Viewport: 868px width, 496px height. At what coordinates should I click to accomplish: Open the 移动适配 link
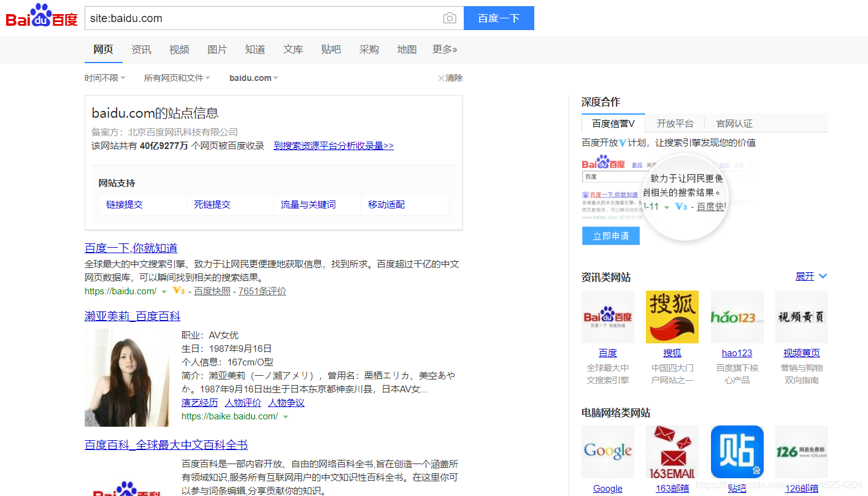(x=386, y=205)
